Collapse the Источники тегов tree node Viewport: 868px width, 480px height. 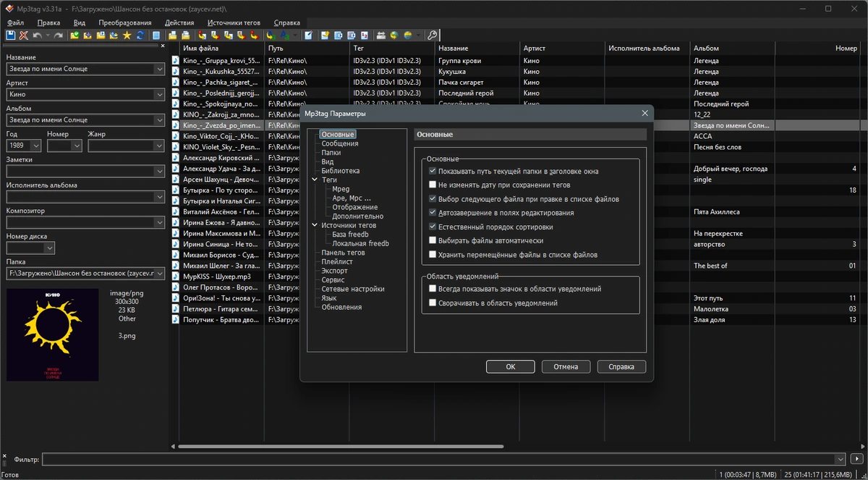tap(315, 225)
